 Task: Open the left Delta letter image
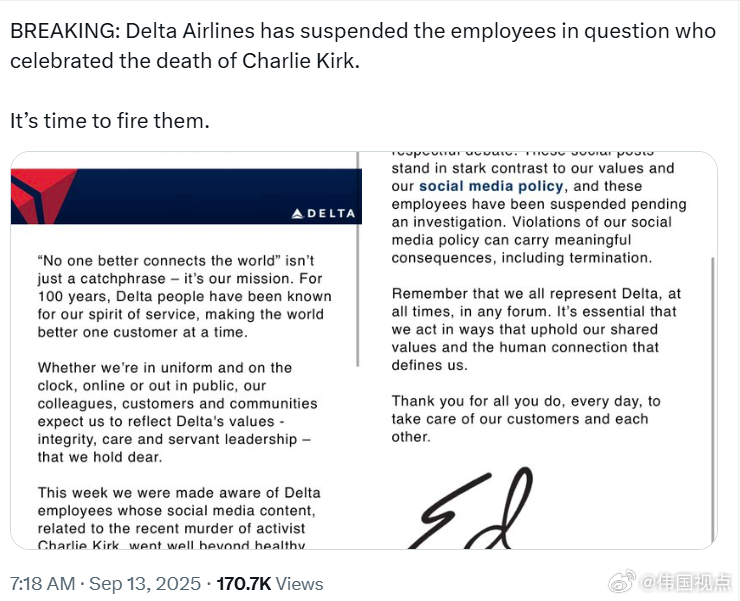187,350
